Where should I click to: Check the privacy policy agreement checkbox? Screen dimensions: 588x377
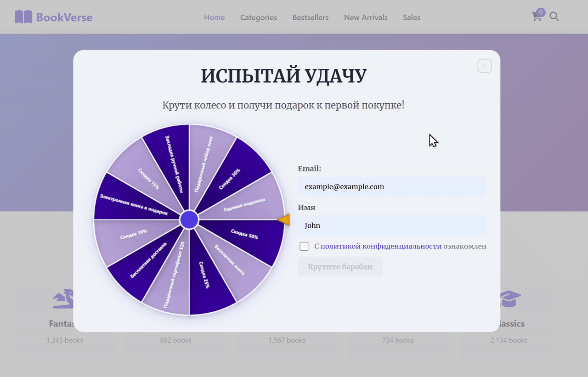click(304, 247)
